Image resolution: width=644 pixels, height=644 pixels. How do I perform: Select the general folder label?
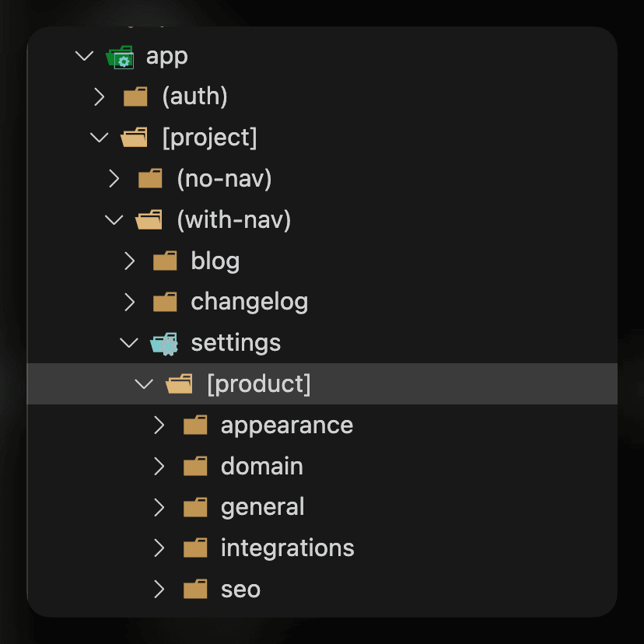point(263,507)
